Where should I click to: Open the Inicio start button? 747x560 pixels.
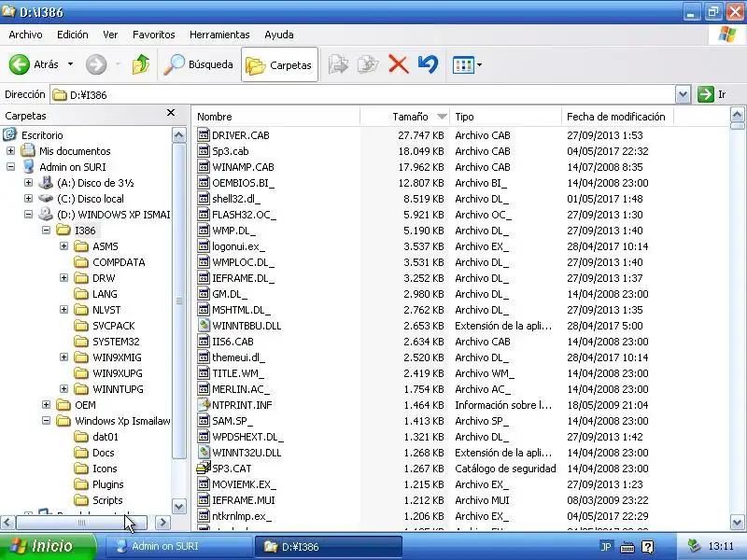48,546
